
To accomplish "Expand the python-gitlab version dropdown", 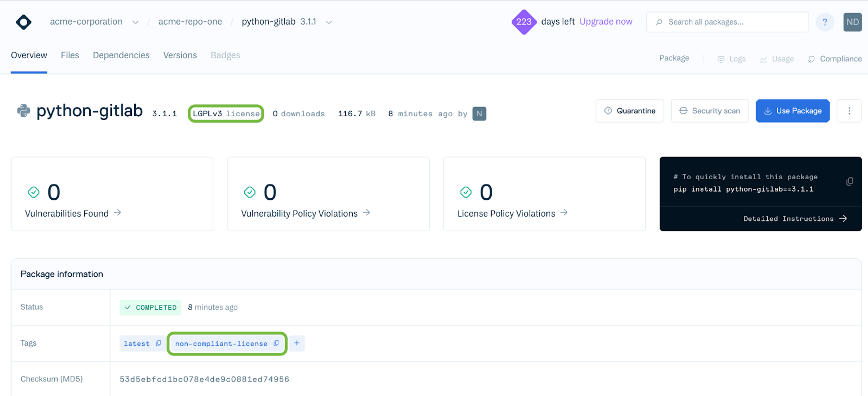I will pos(329,22).
